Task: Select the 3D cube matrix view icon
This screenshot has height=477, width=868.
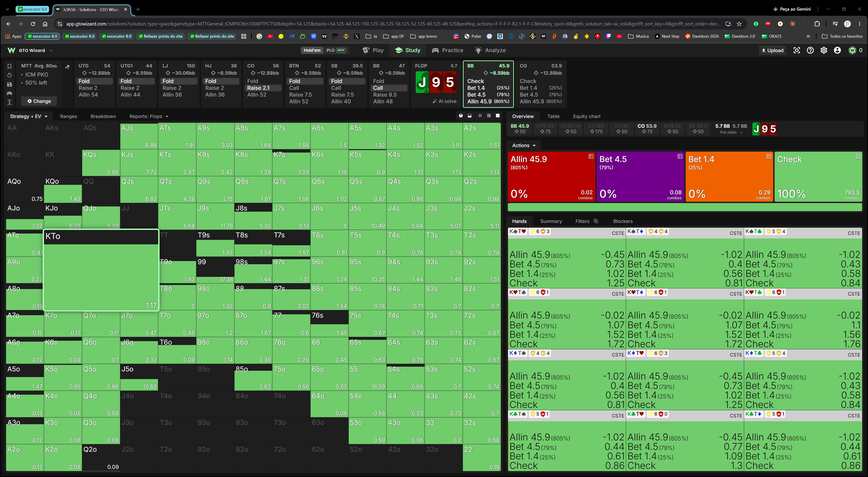Action: [461, 116]
